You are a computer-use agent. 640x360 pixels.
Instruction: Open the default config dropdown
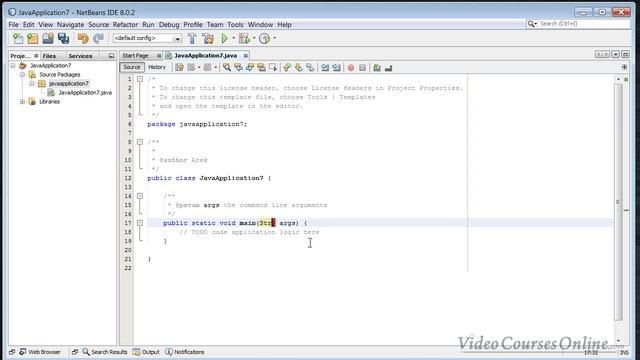click(178, 39)
